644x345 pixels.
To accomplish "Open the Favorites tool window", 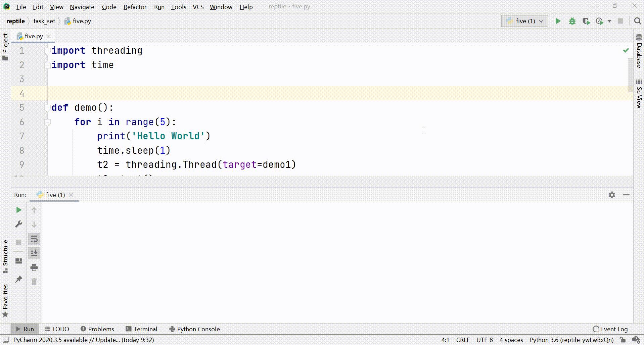I will click(x=5, y=301).
